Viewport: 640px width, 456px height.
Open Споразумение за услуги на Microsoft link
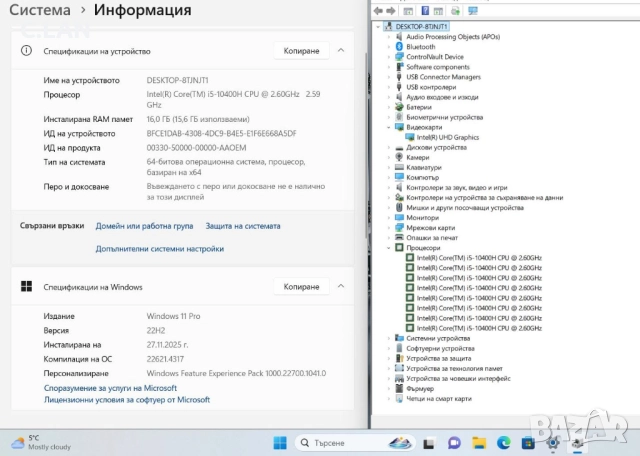click(110, 388)
